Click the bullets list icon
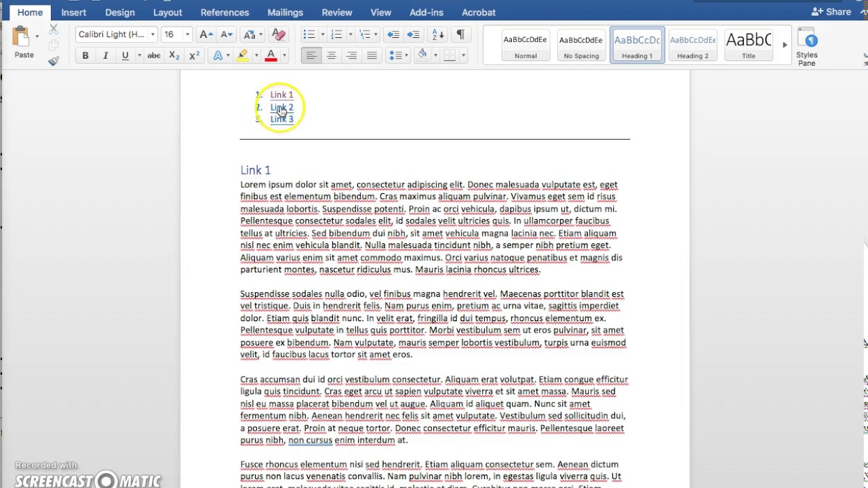This screenshot has width=868, height=488. pos(309,35)
